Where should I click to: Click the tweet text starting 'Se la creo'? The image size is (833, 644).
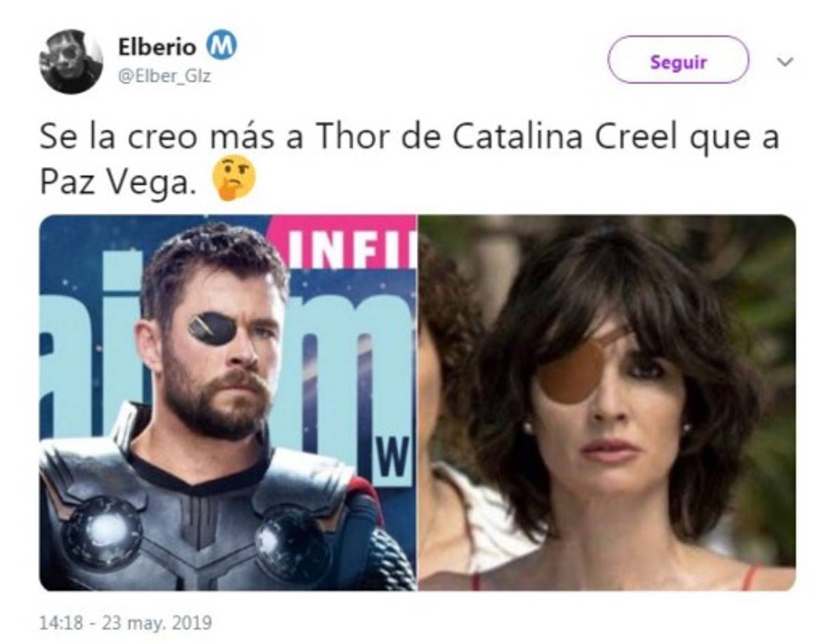click(409, 159)
